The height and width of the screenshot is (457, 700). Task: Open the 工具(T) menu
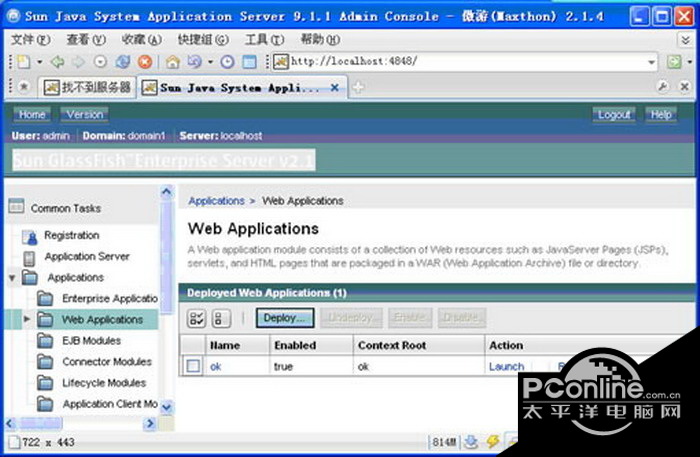264,40
